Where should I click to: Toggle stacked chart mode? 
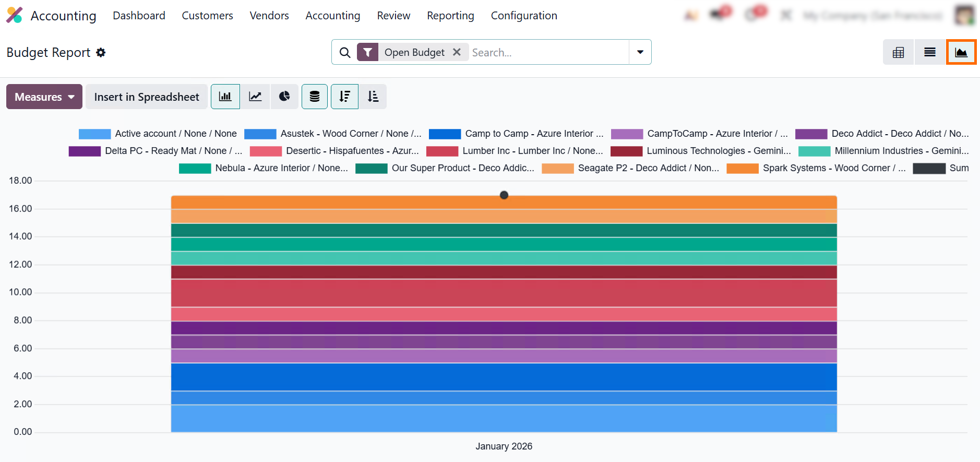click(315, 97)
